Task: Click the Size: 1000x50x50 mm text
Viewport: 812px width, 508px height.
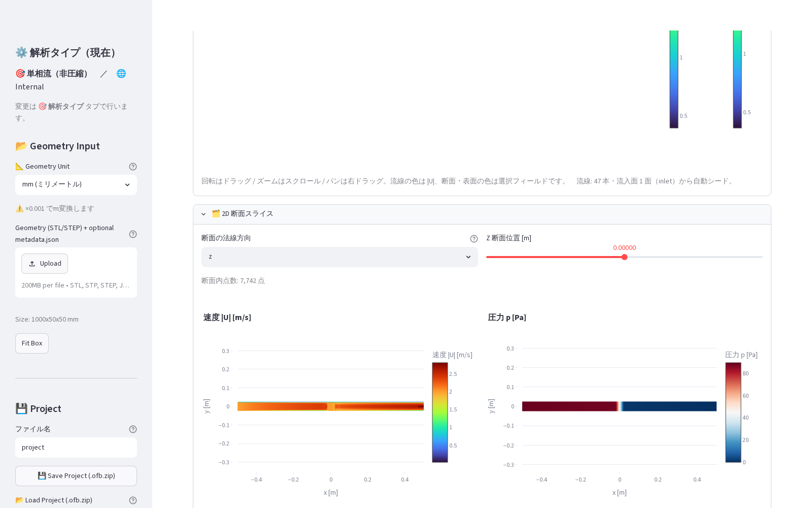Action: point(47,320)
